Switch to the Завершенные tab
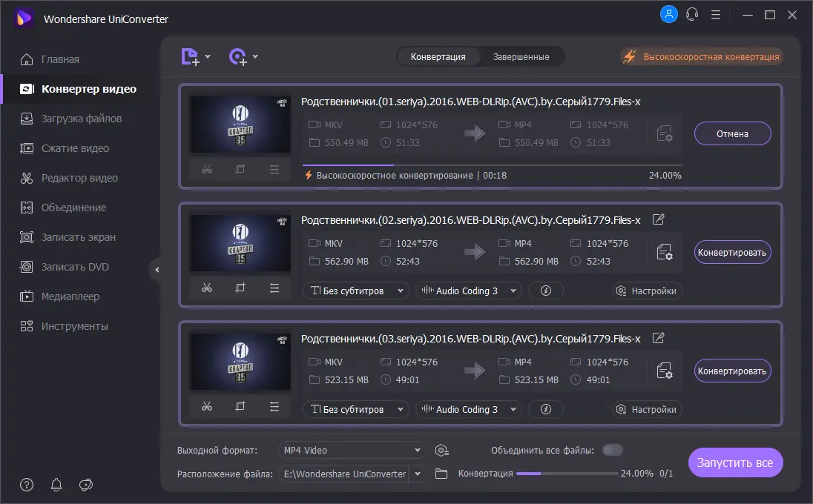This screenshot has height=504, width=813. [521, 57]
